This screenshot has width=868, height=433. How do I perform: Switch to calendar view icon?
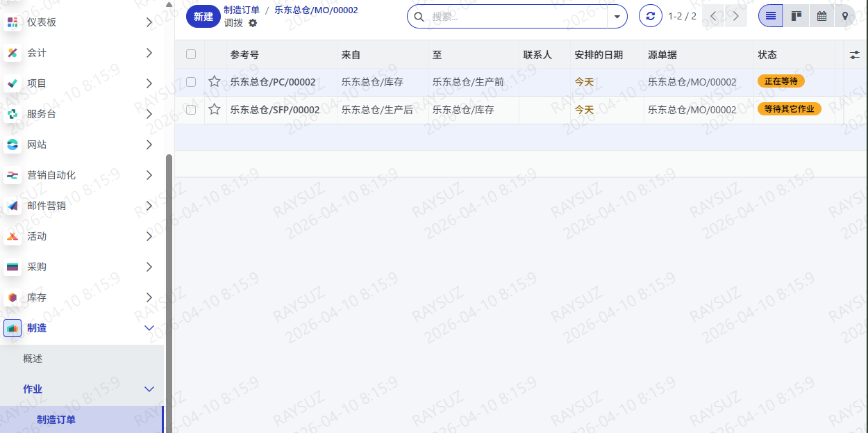[x=821, y=16]
